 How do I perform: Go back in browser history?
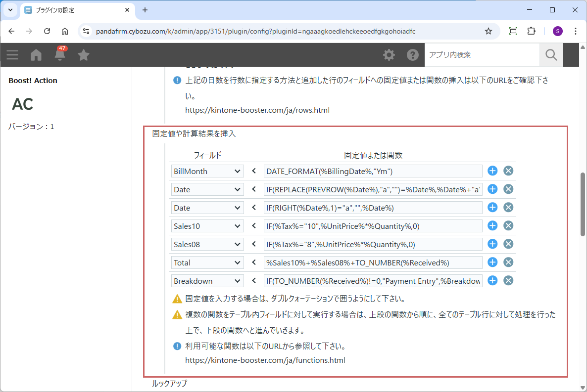pyautogui.click(x=11, y=31)
